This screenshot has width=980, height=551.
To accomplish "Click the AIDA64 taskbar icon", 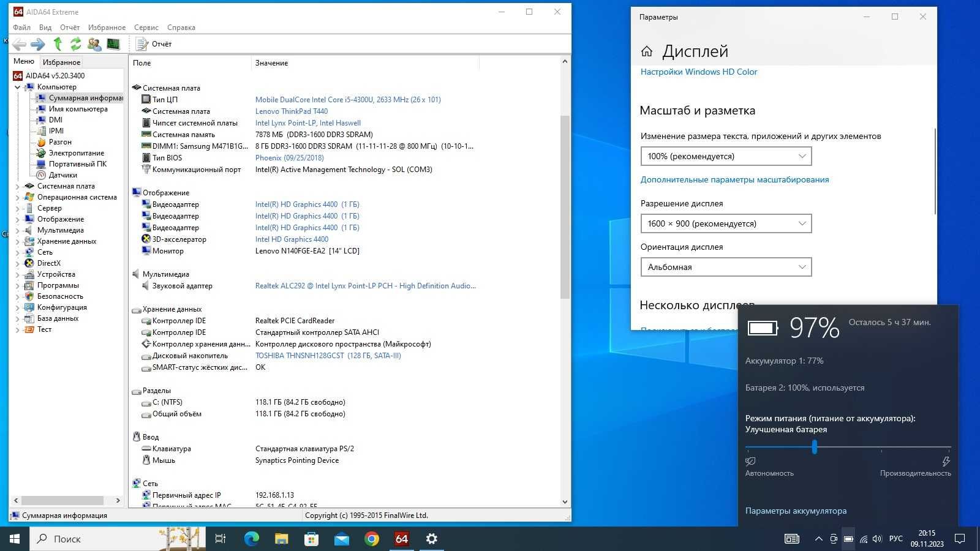I will tap(401, 539).
